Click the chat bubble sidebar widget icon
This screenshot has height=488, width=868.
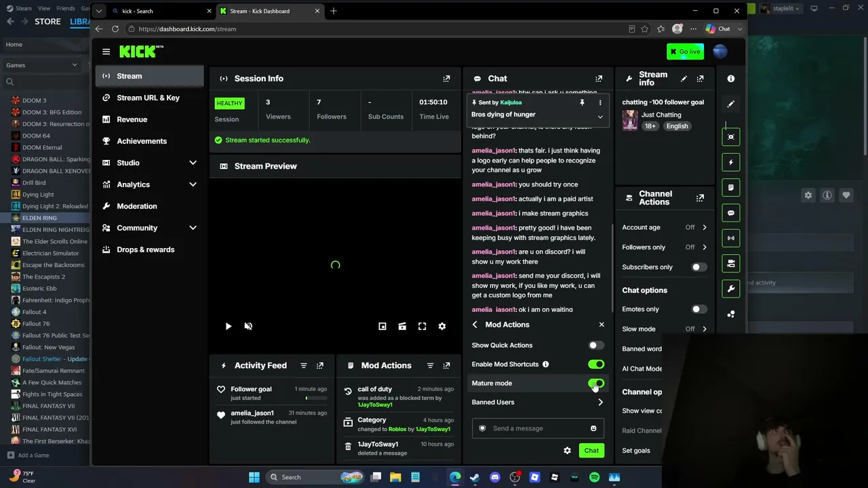(731, 213)
